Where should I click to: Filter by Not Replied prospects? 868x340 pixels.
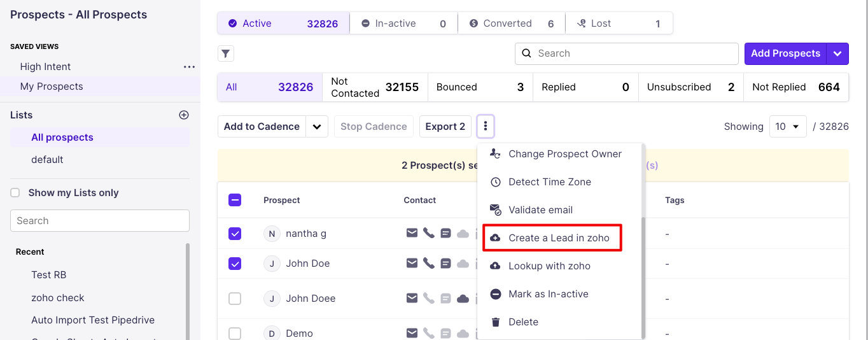coord(796,87)
